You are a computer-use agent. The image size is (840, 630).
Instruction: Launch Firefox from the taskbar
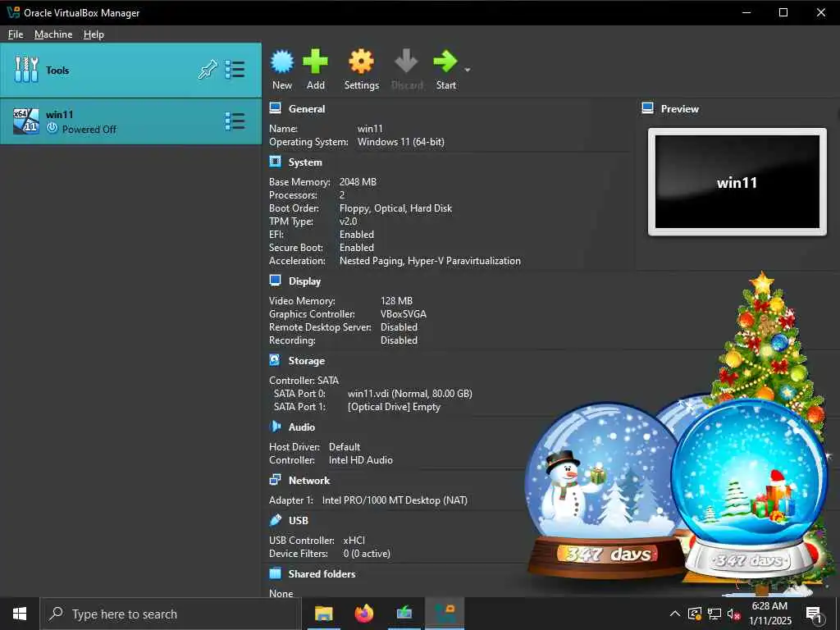(x=364, y=614)
